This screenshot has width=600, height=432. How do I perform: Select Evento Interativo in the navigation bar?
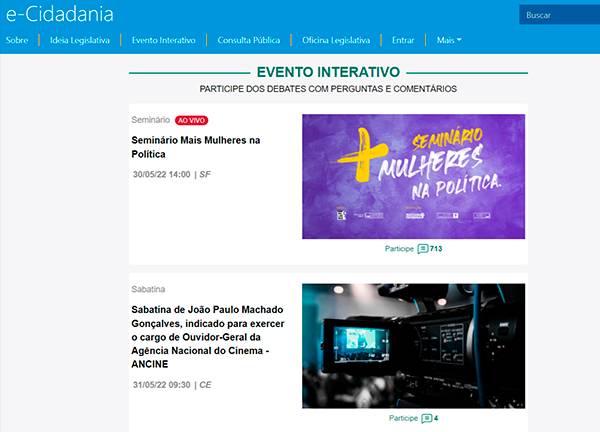coord(163,40)
